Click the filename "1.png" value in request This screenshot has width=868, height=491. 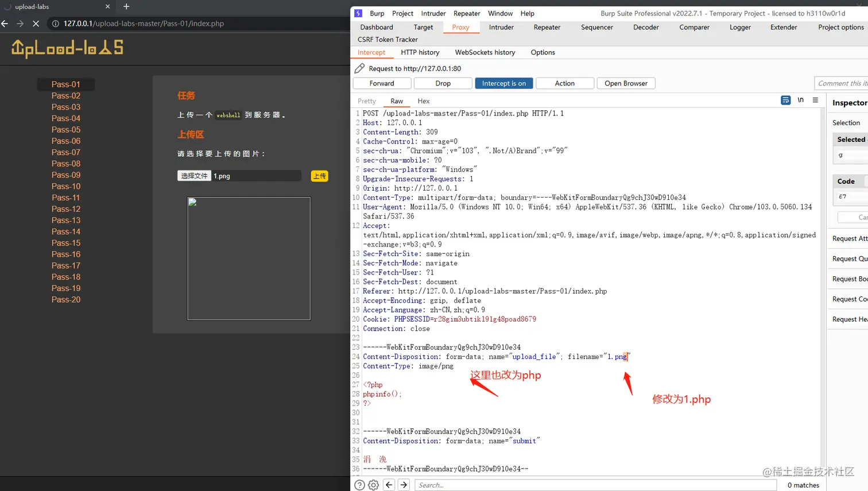pyautogui.click(x=617, y=357)
